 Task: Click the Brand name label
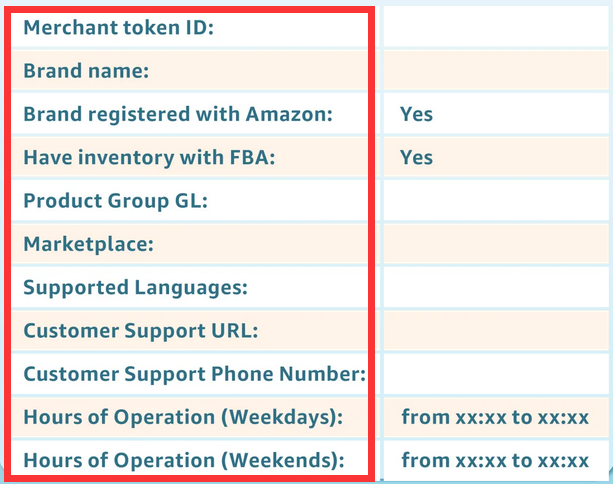(86, 71)
